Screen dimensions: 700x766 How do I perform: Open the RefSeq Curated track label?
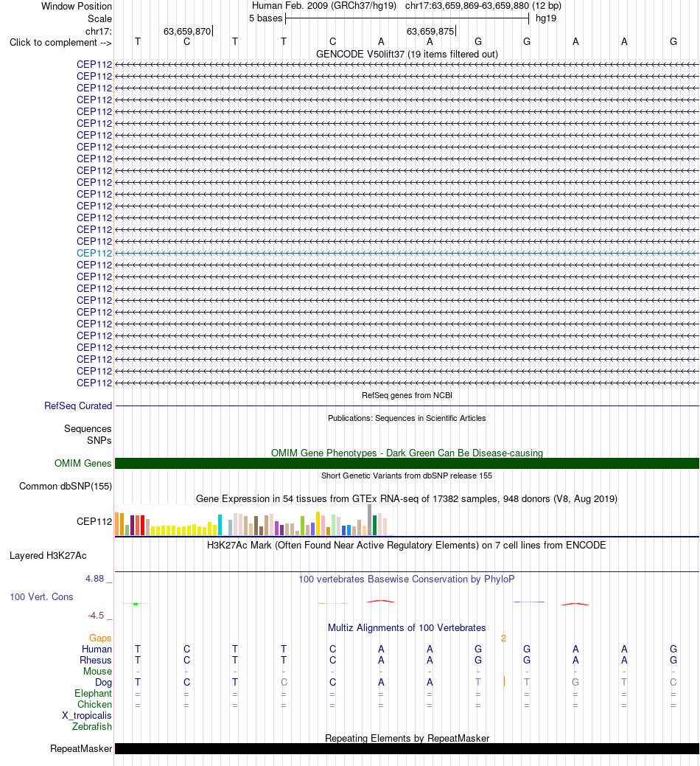(x=78, y=405)
